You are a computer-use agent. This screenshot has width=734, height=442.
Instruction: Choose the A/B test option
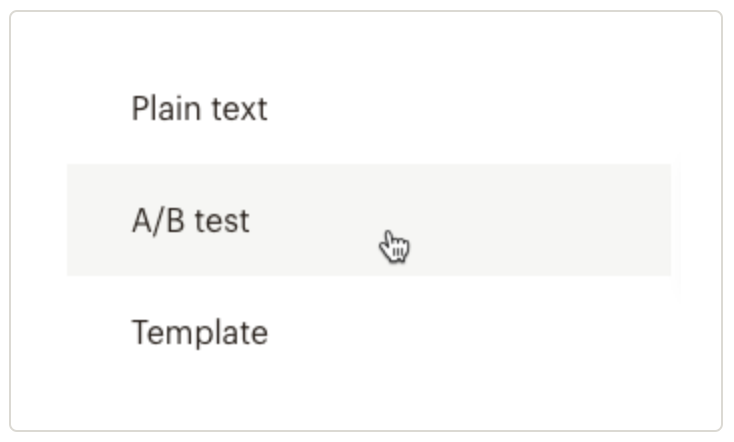tap(190, 220)
